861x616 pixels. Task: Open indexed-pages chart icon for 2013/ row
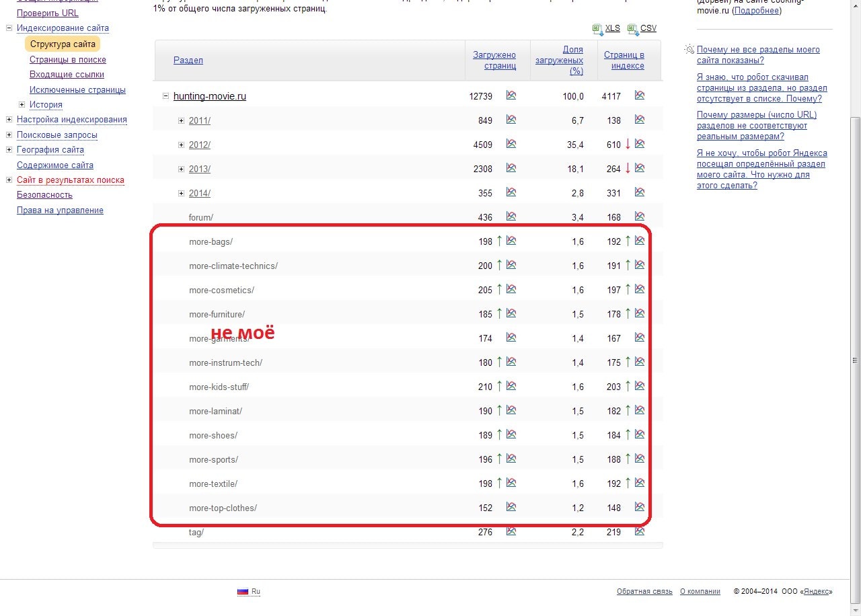pos(640,168)
